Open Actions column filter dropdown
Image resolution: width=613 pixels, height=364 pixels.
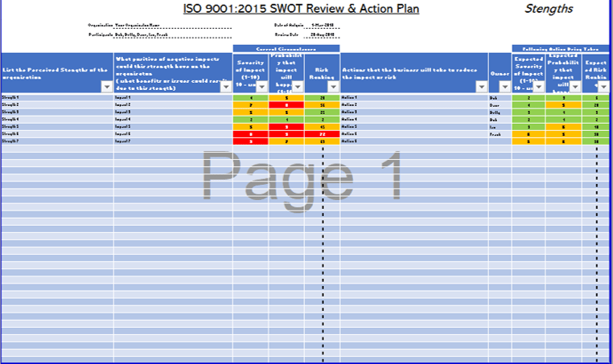click(481, 86)
